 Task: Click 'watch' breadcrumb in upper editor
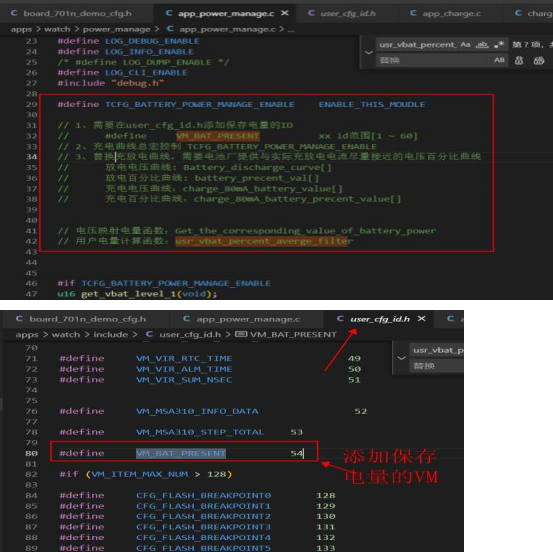coord(57,29)
